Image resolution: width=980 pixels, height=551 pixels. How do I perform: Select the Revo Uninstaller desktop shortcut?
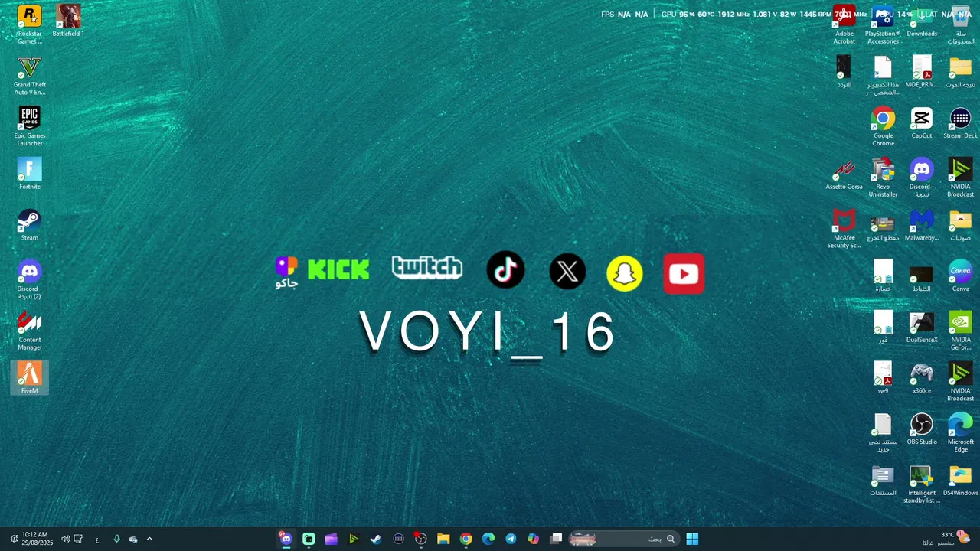(883, 178)
